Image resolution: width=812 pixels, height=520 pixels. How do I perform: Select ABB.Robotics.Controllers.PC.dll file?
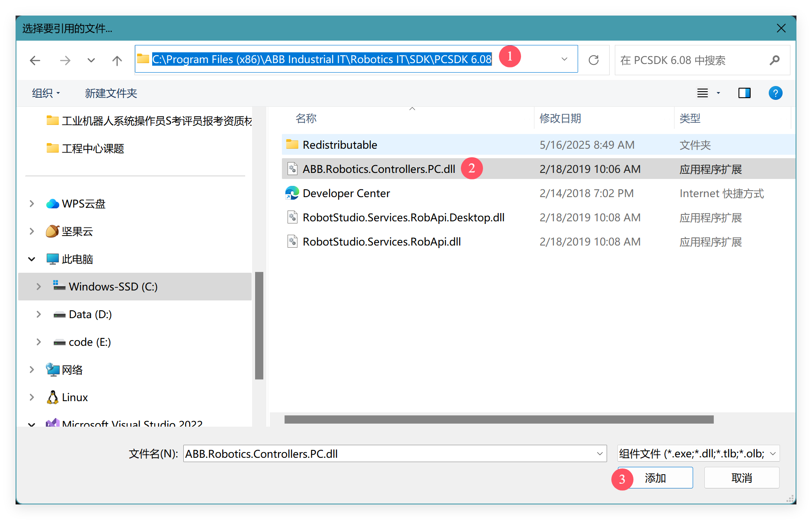pyautogui.click(x=538, y=169)
